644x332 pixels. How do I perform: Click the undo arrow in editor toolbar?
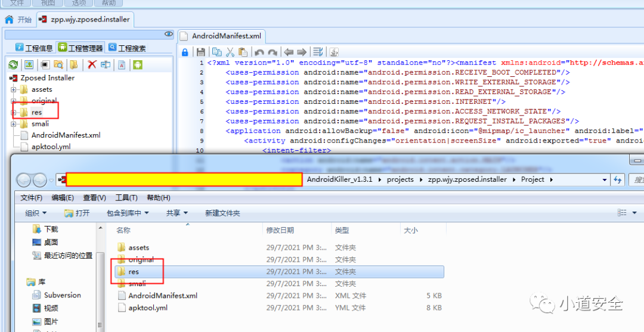[x=259, y=52]
